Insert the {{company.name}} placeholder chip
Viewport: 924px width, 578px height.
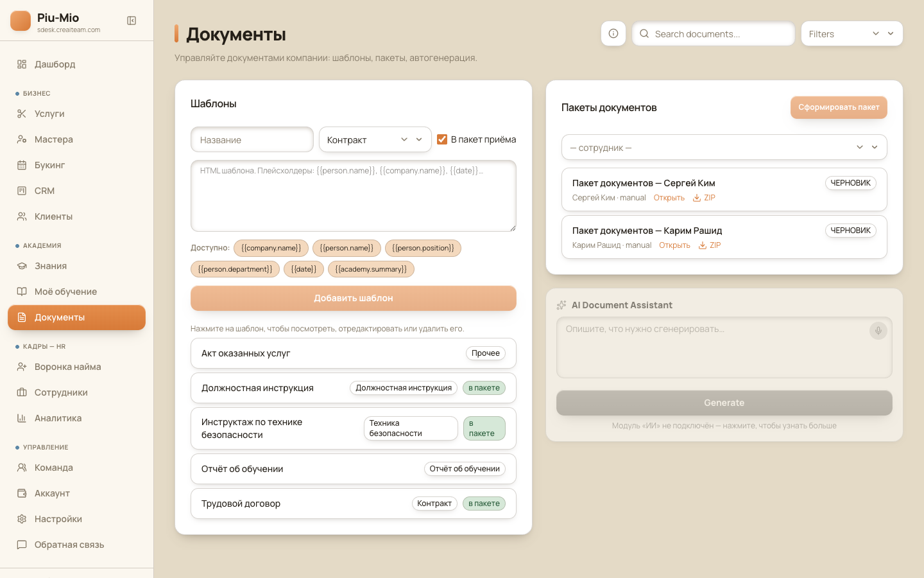271,248
